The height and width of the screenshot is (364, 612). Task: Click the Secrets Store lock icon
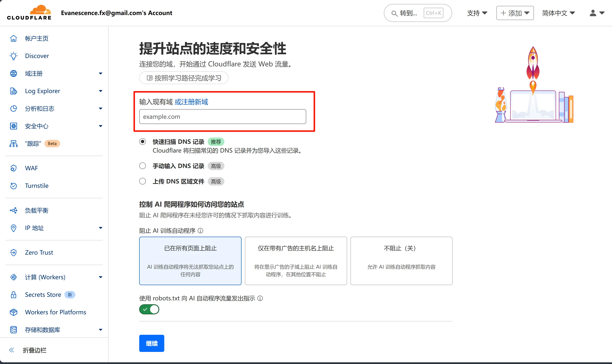14,294
